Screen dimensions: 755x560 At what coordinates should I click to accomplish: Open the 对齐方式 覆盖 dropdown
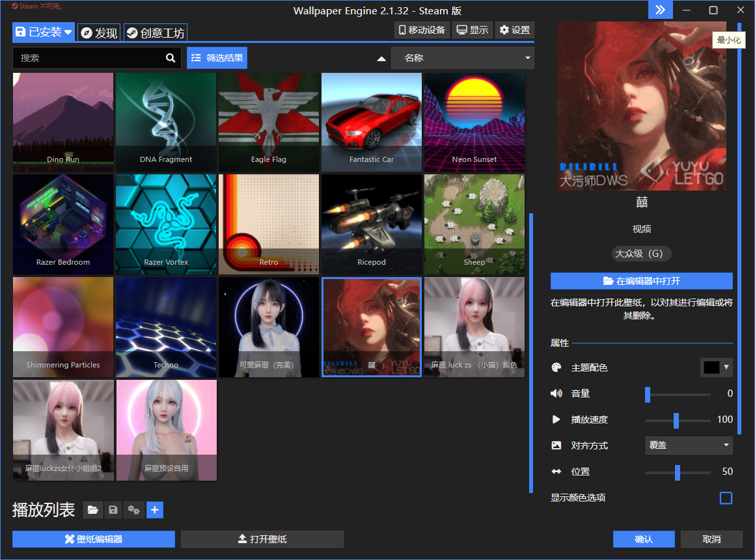click(x=688, y=446)
